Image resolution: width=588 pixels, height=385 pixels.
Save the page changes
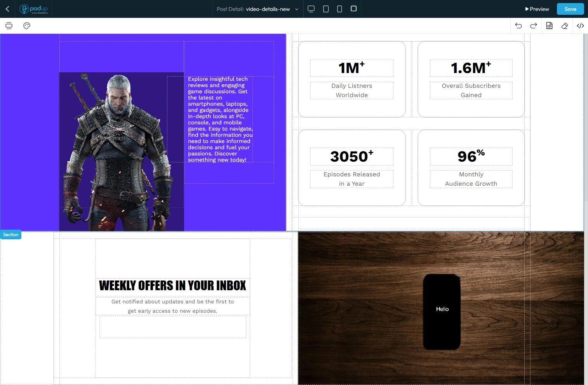point(570,9)
